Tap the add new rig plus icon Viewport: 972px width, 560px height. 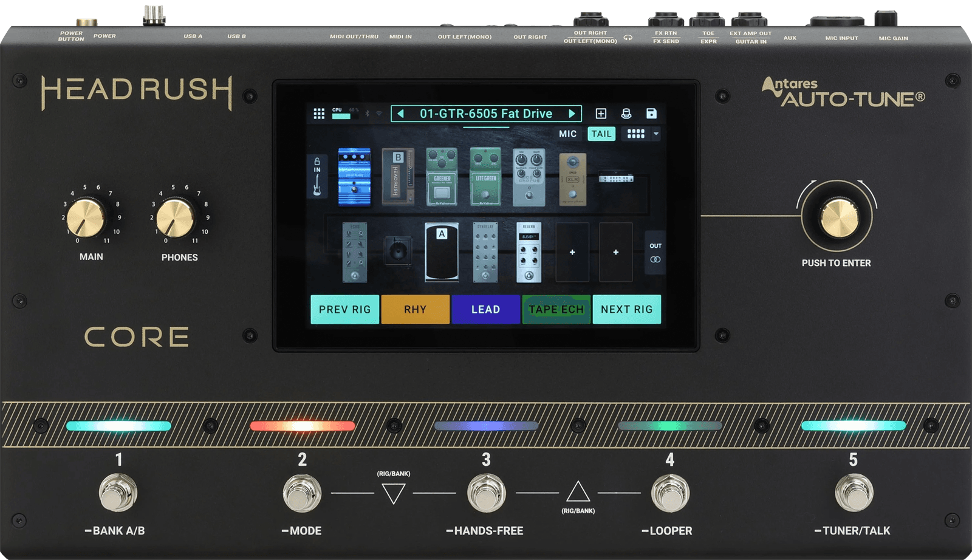coord(601,114)
